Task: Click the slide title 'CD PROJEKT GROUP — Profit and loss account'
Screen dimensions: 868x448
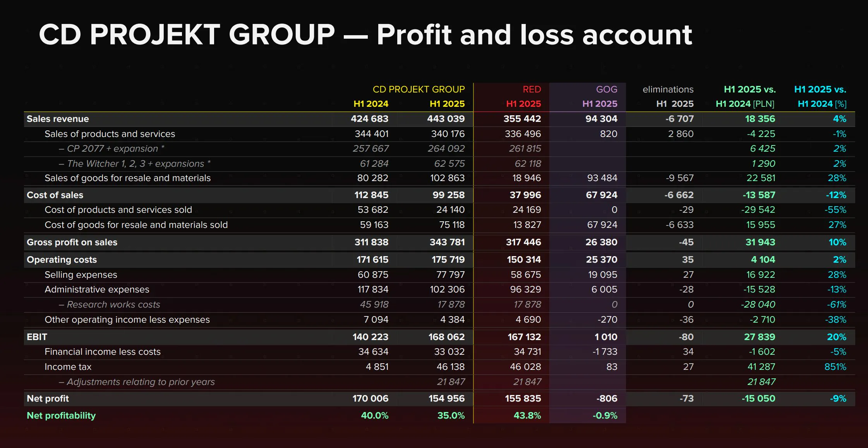Action: click(365, 35)
